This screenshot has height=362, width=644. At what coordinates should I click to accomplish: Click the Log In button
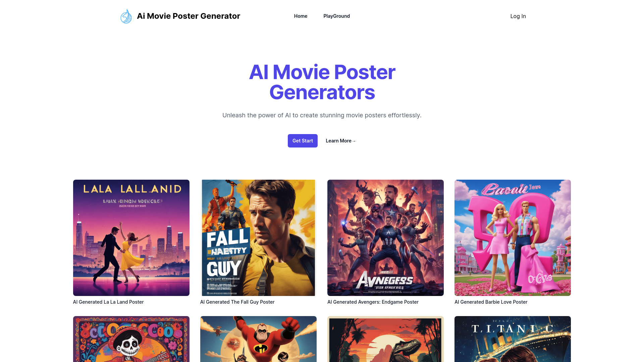pyautogui.click(x=518, y=16)
